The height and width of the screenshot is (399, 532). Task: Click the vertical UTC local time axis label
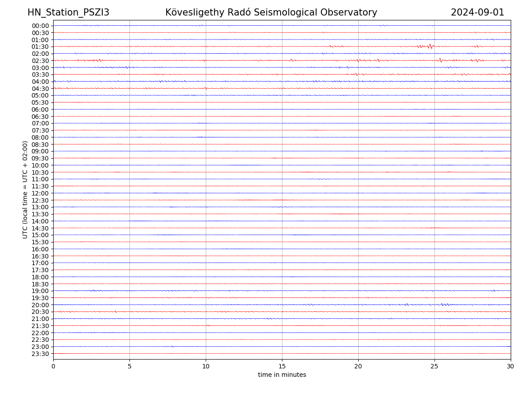[25, 189]
